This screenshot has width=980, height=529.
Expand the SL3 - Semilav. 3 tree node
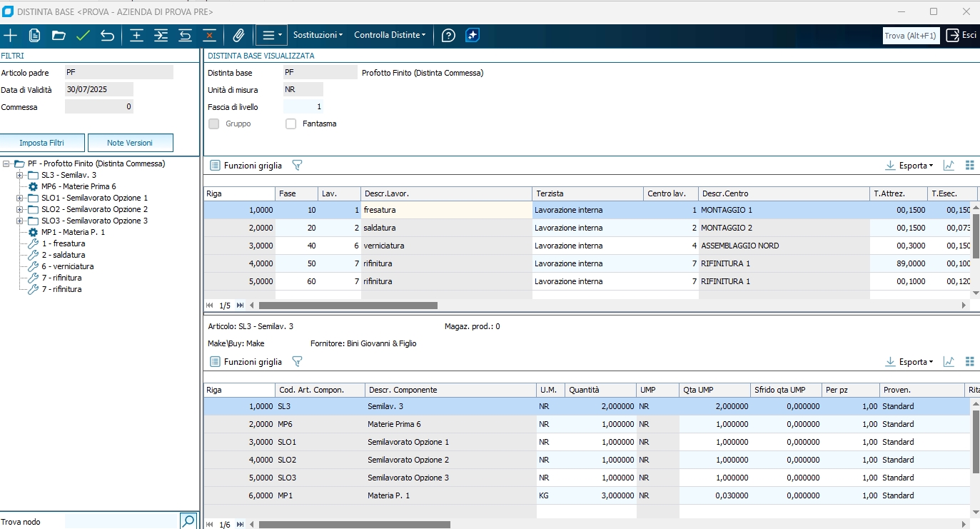19,175
